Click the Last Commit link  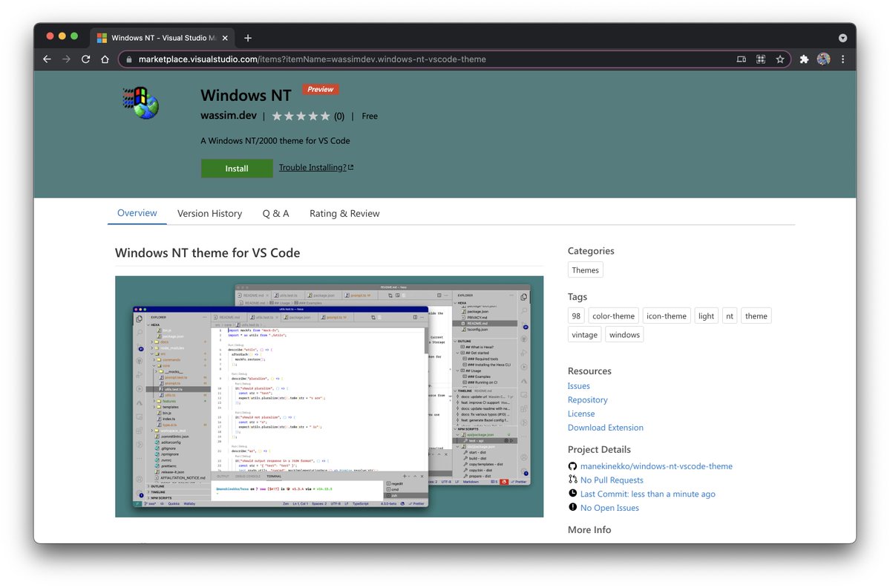click(647, 494)
